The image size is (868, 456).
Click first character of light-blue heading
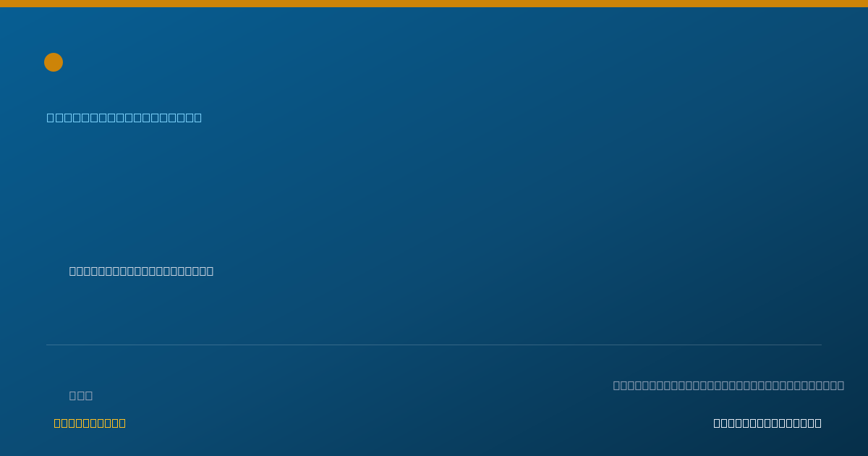point(51,117)
